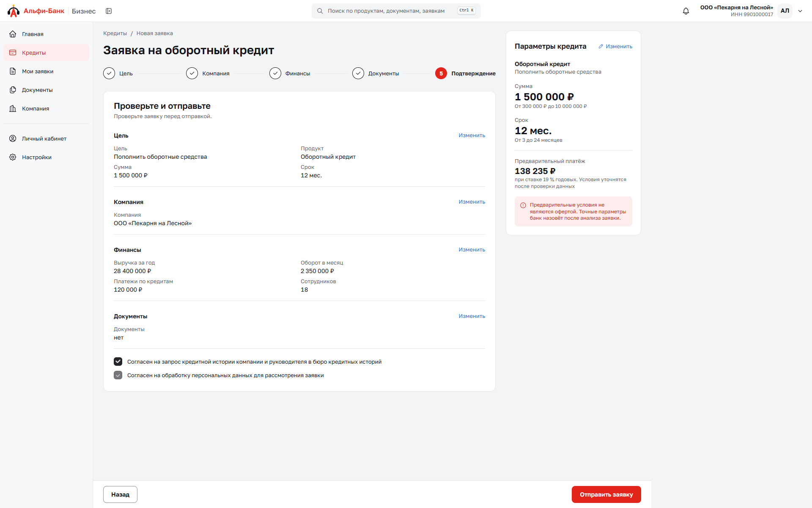This screenshot has height=508, width=812.
Task: Collapse sidebar with panel toggle icon
Action: (x=109, y=11)
